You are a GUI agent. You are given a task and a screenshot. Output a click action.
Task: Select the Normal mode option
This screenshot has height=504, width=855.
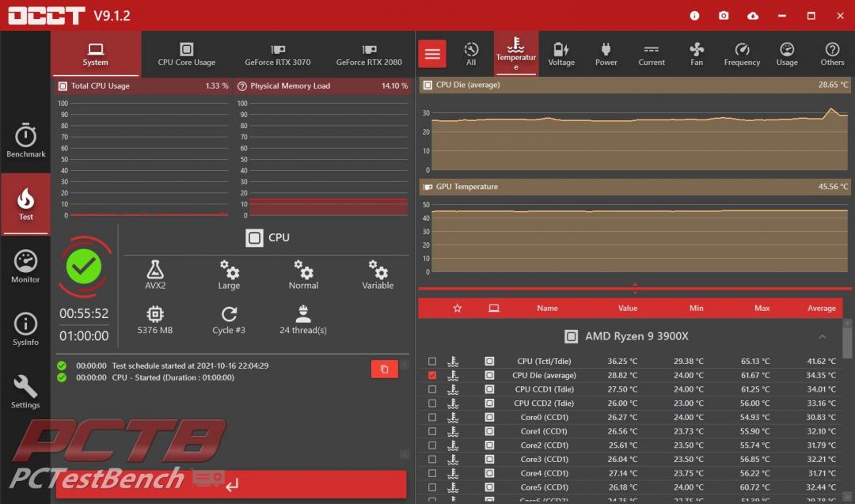[x=303, y=274]
